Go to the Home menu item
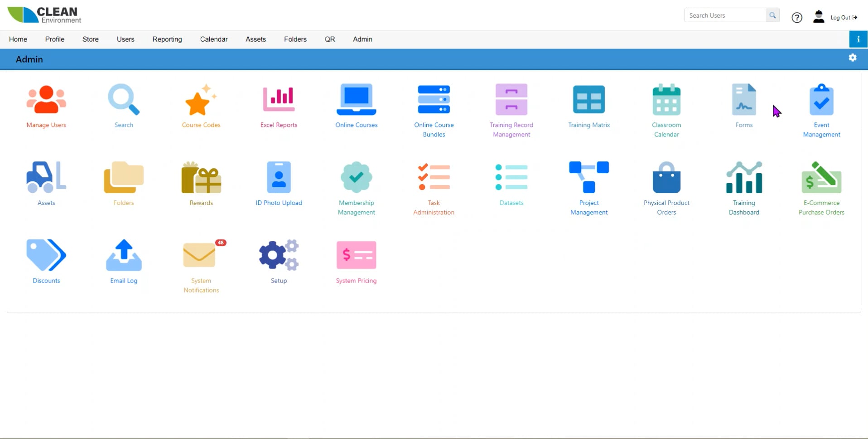The image size is (868, 439). (18, 39)
